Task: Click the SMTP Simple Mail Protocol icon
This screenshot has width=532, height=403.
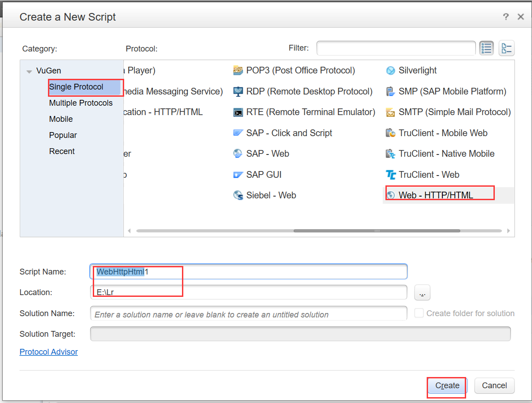Action: (391, 112)
